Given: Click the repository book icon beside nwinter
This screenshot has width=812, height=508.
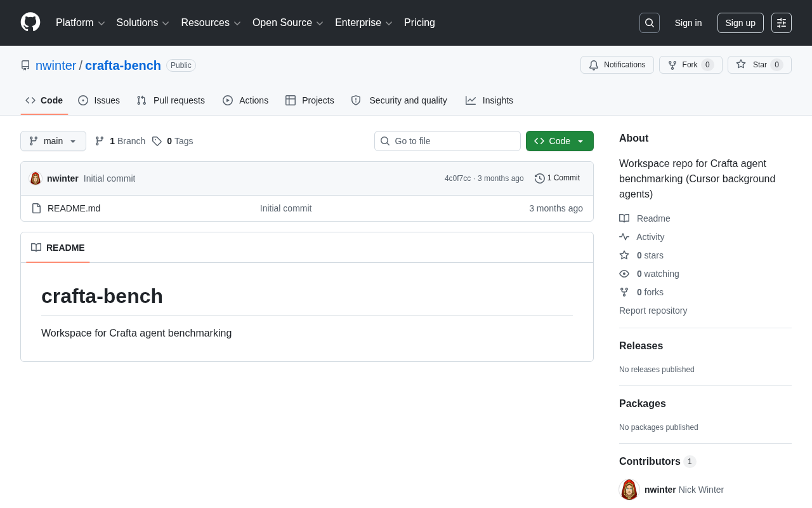Looking at the screenshot, I should 25,65.
